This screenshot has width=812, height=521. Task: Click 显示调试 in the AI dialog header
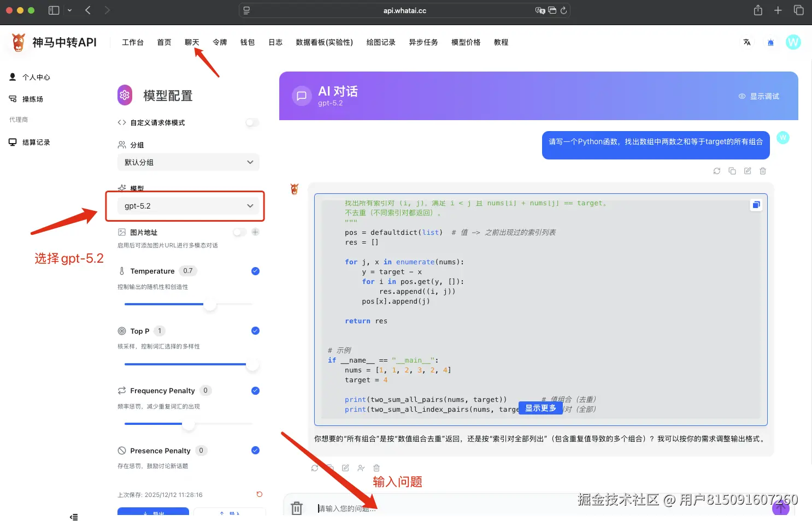pos(763,96)
